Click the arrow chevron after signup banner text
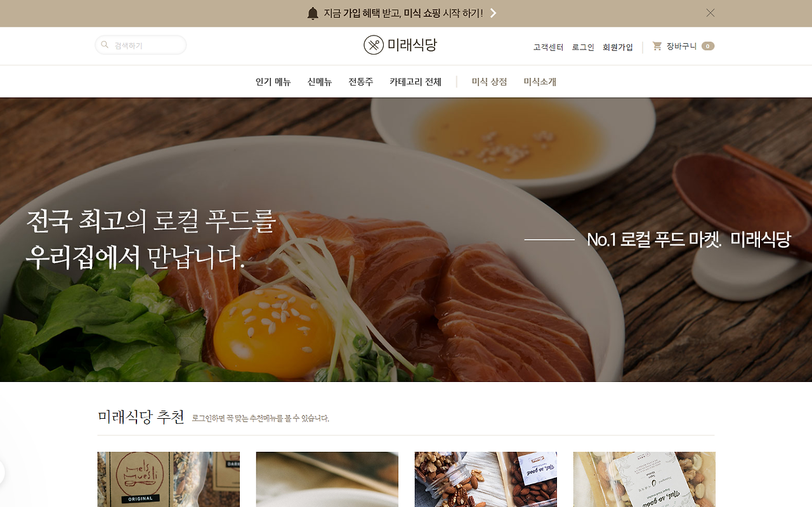The height and width of the screenshot is (507, 812). (x=493, y=13)
